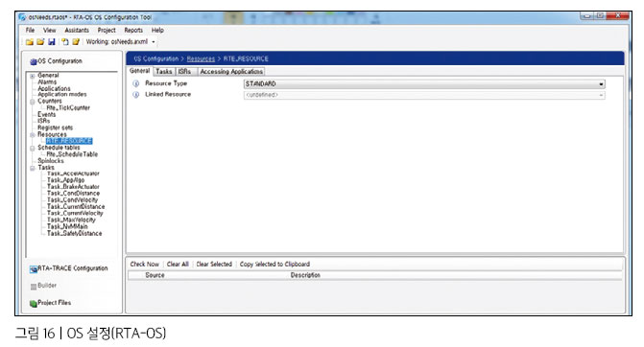Open the Resource Type STANDARD dropdown
This screenshot has width=644, height=347.
pos(424,84)
